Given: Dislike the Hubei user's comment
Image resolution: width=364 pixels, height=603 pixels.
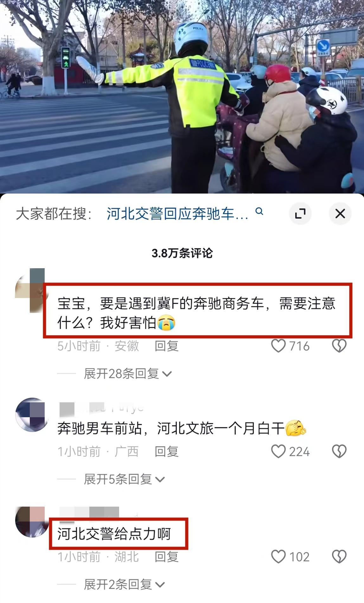Looking at the screenshot, I should (x=339, y=557).
